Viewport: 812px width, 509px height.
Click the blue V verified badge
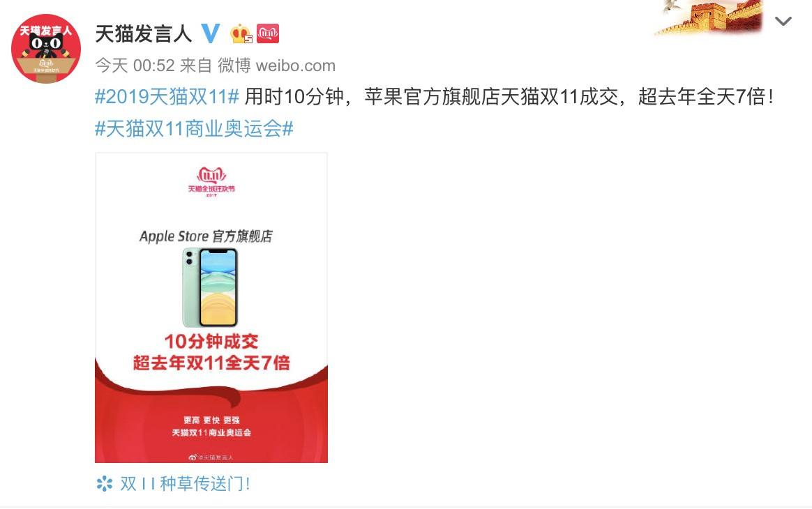(210, 33)
